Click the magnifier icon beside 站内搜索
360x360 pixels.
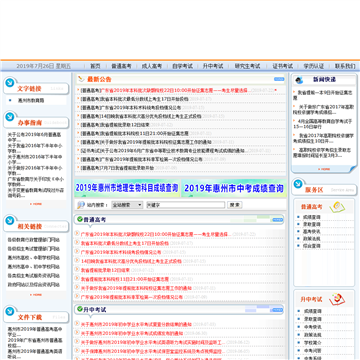(81, 205)
